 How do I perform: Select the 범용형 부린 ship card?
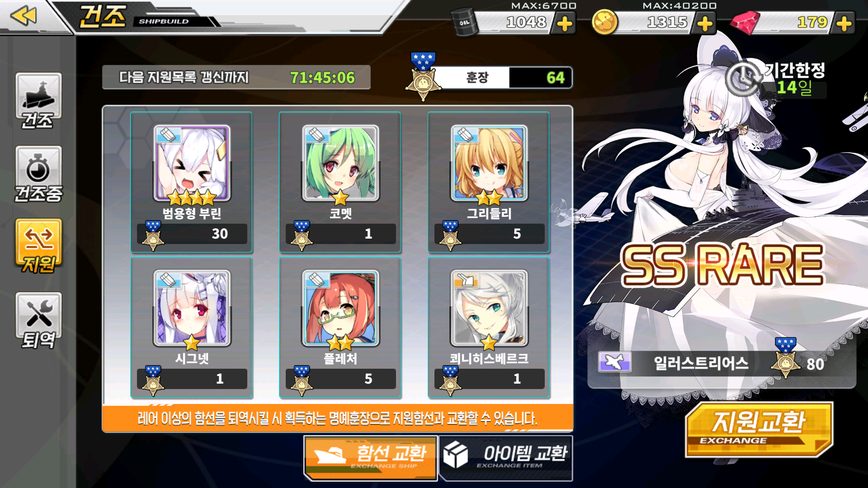pyautogui.click(x=191, y=182)
